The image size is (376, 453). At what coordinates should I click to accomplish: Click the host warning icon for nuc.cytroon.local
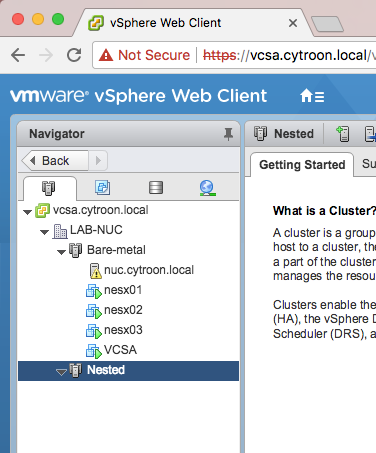[x=95, y=271]
